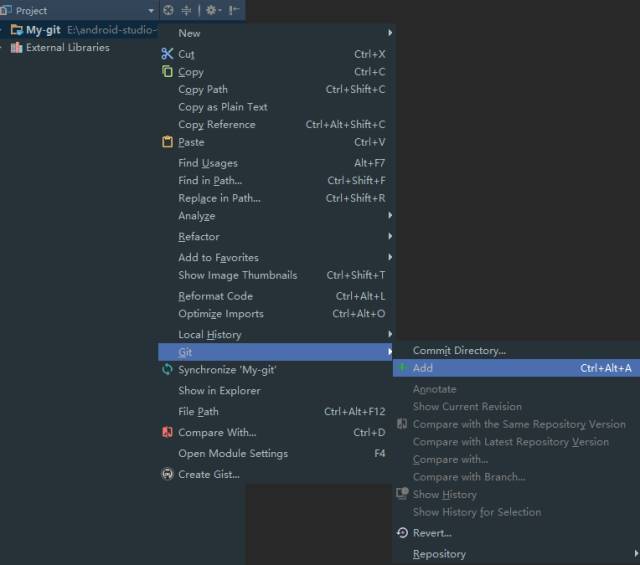The height and width of the screenshot is (565, 640).
Task: Select Revert... in Git submenu
Action: (x=516, y=533)
